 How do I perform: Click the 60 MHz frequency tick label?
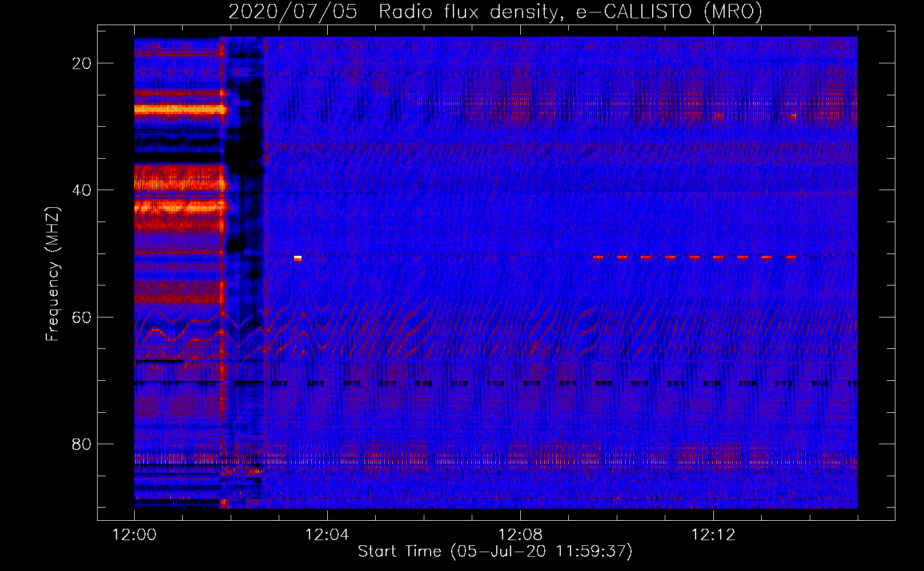[82, 317]
